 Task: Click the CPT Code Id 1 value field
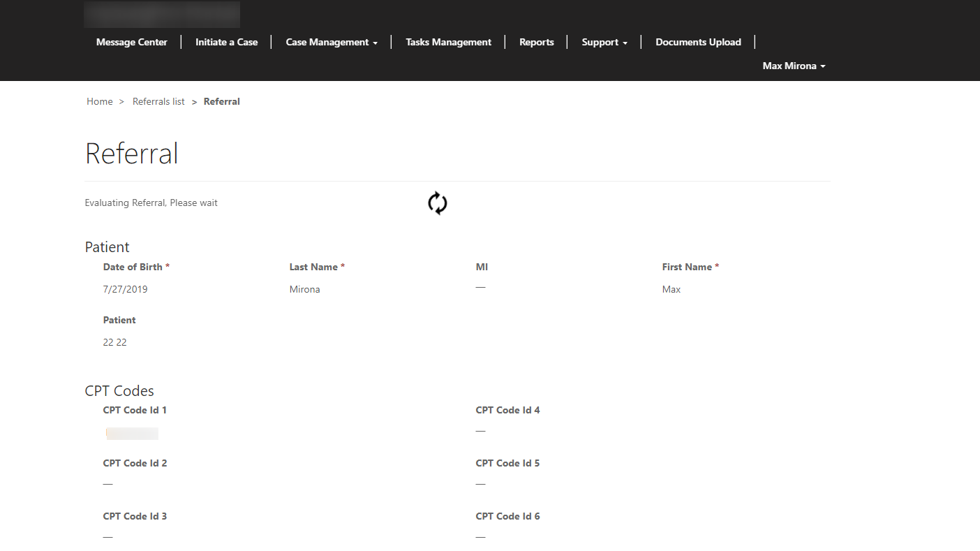click(x=132, y=433)
